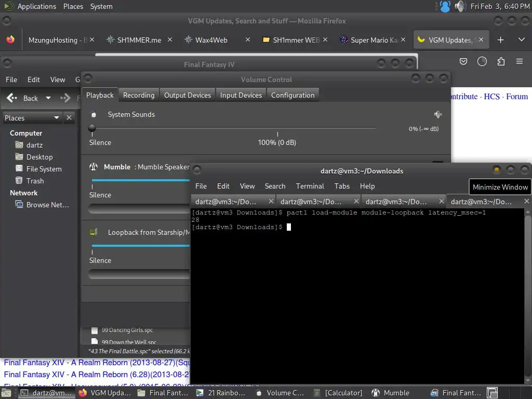Open Pocket save icon in Firefox toolbar
Image resolution: width=532 pixels, height=399 pixels.
tap(463, 61)
